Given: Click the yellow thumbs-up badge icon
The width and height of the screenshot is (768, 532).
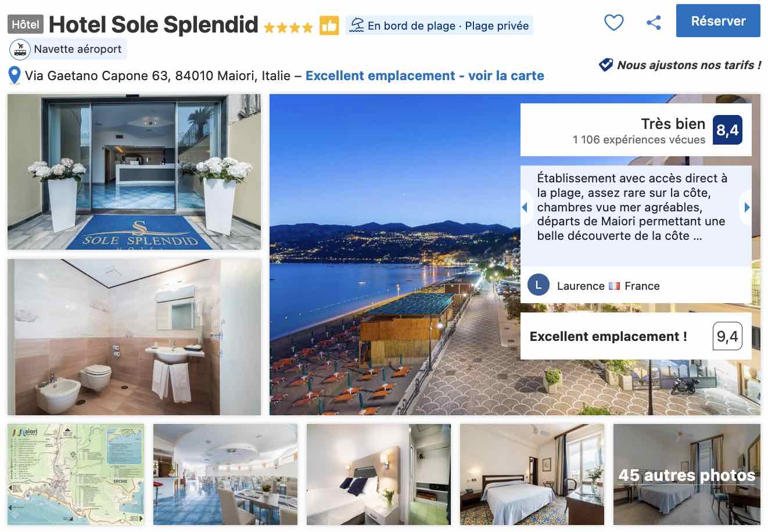Looking at the screenshot, I should (x=329, y=26).
